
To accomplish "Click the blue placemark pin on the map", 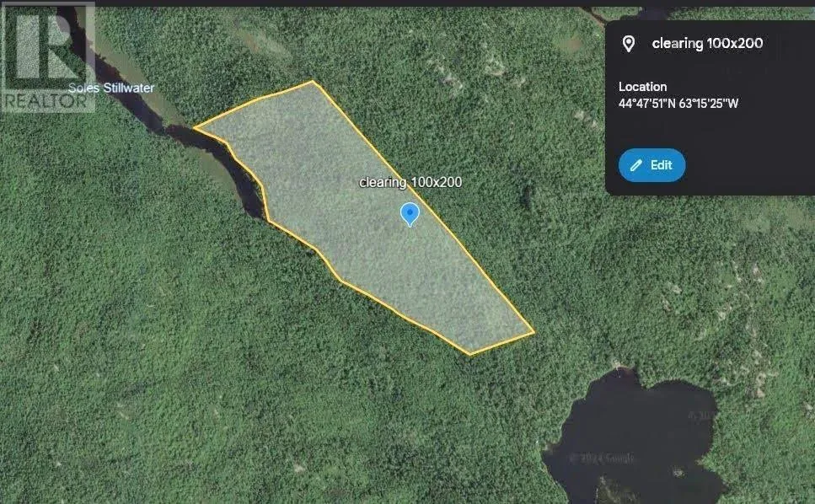I will click(410, 214).
